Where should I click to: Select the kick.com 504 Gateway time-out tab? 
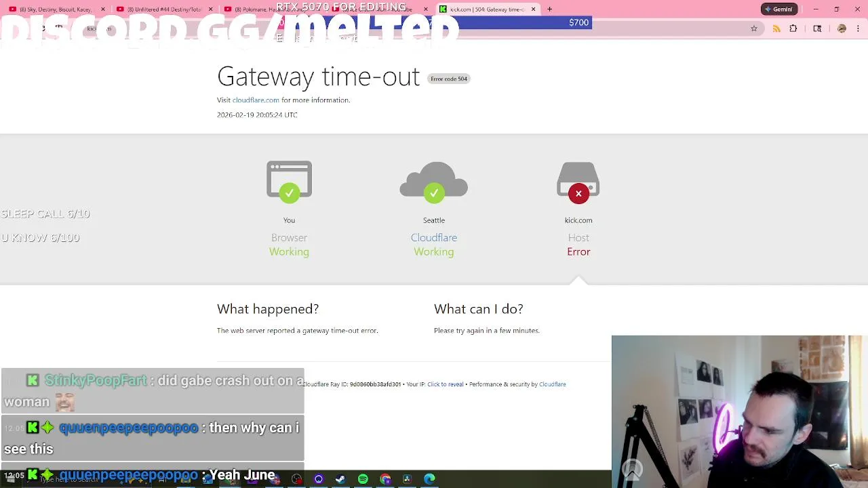pyautogui.click(x=487, y=9)
